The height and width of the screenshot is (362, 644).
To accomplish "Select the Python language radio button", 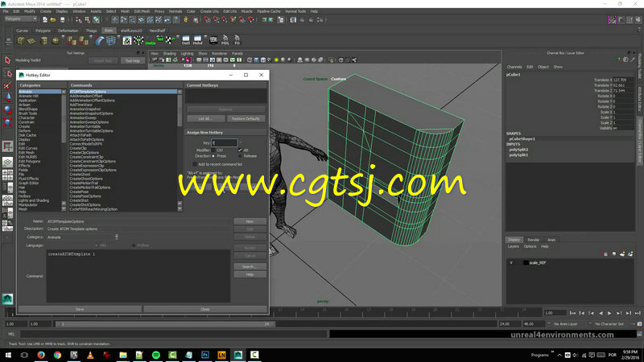I will [x=134, y=245].
